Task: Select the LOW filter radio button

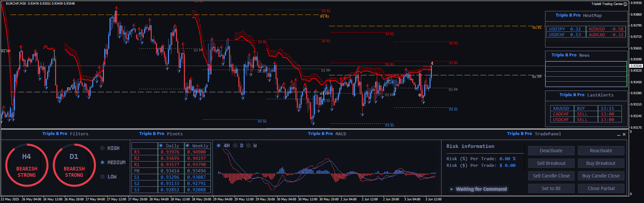Action: tap(103, 177)
